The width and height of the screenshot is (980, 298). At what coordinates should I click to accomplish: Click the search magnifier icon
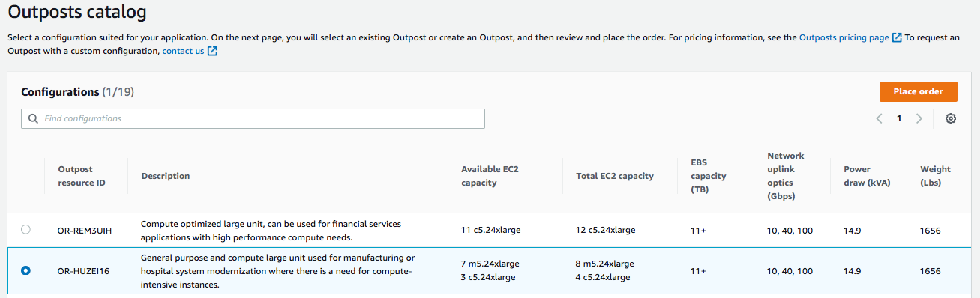click(x=33, y=118)
